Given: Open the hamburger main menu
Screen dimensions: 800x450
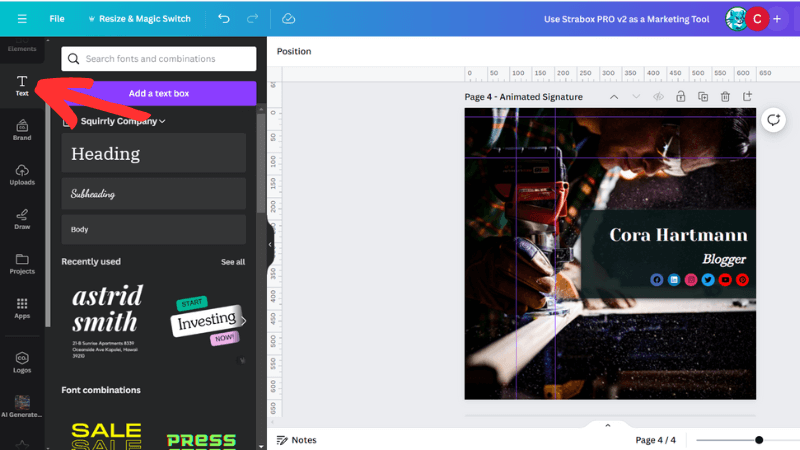Looking at the screenshot, I should coord(22,18).
